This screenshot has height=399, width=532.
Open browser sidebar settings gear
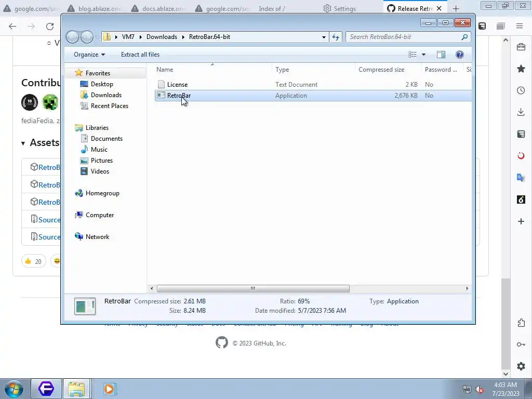[x=521, y=366]
